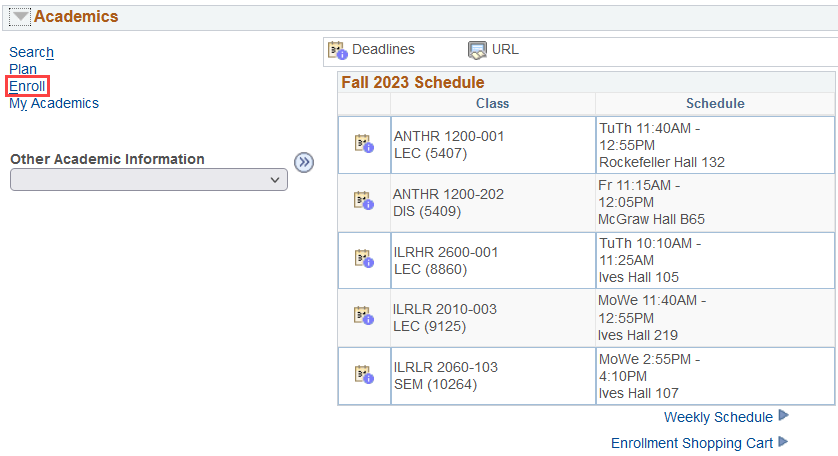Open the Search link

pyautogui.click(x=31, y=52)
